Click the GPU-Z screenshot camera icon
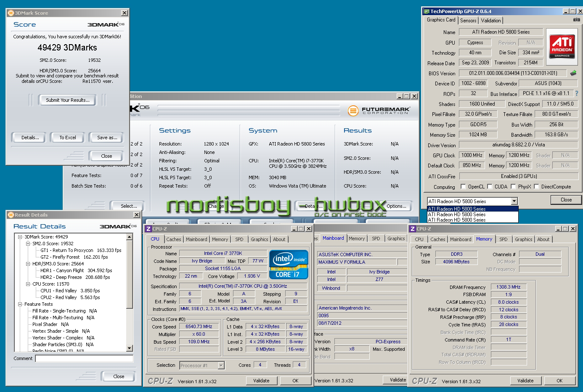This screenshot has width=583, height=392. click(576, 20)
